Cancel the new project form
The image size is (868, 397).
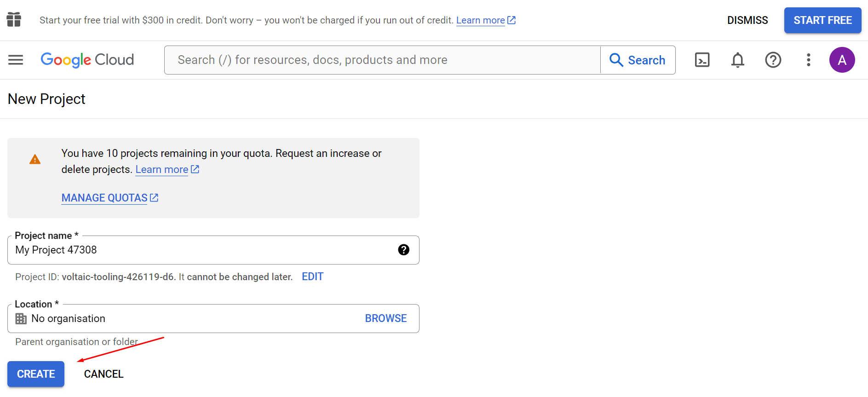click(103, 374)
